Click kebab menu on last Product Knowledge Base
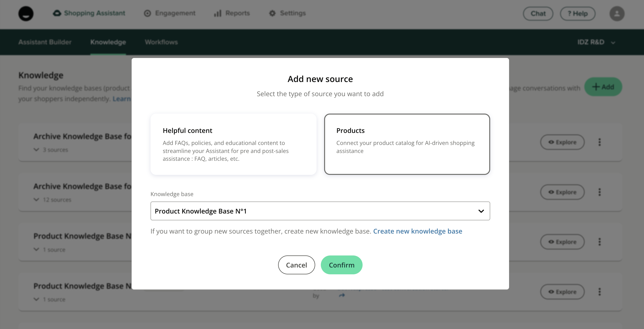644x329 pixels. pyautogui.click(x=599, y=292)
